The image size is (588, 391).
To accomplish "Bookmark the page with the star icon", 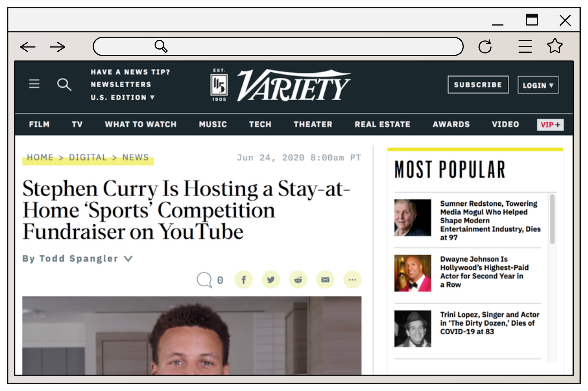I will tap(555, 46).
